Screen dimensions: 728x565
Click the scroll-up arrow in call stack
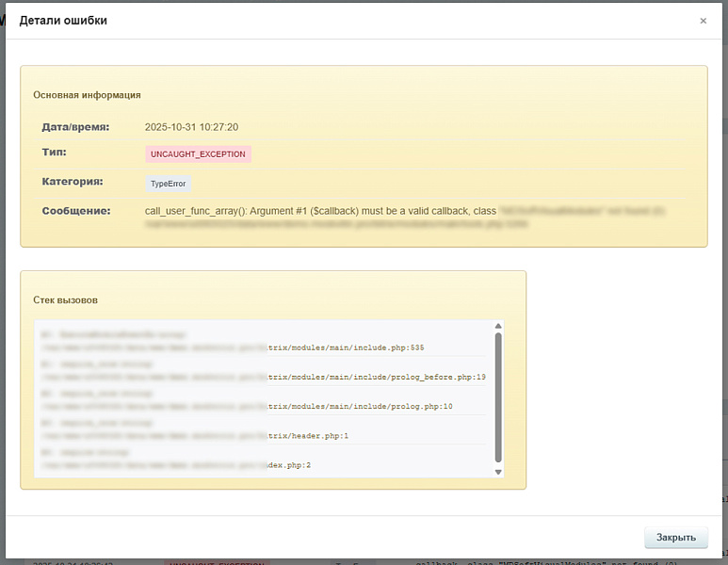(x=497, y=327)
